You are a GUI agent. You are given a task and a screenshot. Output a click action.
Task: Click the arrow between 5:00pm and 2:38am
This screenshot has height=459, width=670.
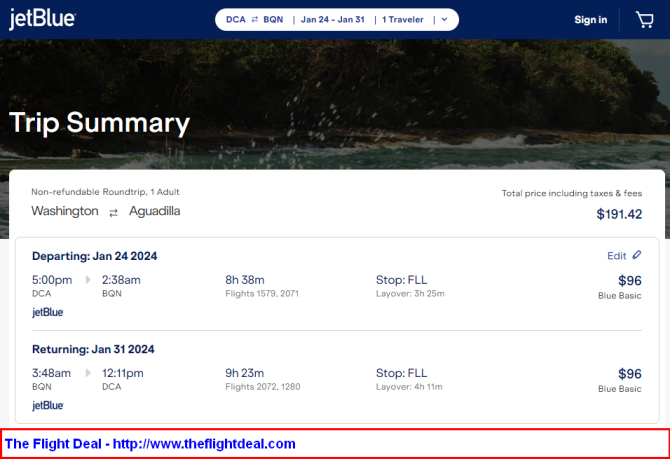tap(88, 280)
